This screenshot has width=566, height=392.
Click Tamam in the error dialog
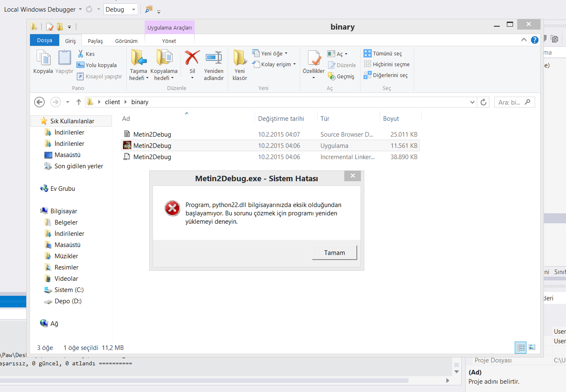point(335,252)
